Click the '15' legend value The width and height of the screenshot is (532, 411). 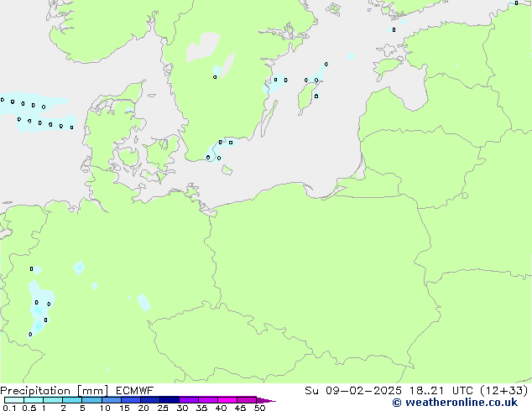124,408
